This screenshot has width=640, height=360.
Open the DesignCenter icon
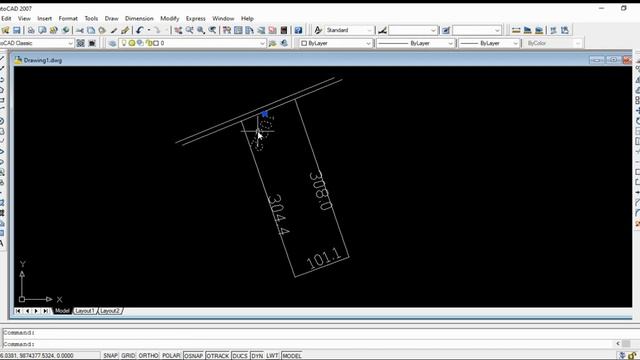[238, 30]
